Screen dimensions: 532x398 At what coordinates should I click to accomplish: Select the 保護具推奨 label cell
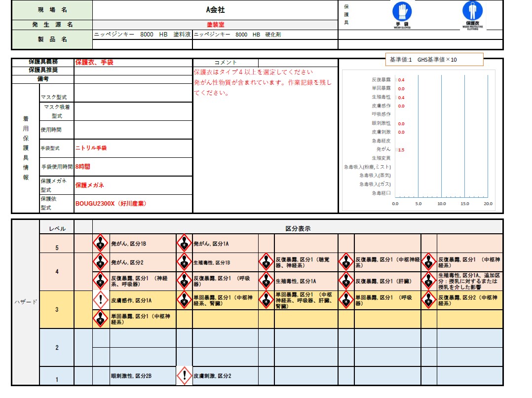(x=43, y=70)
